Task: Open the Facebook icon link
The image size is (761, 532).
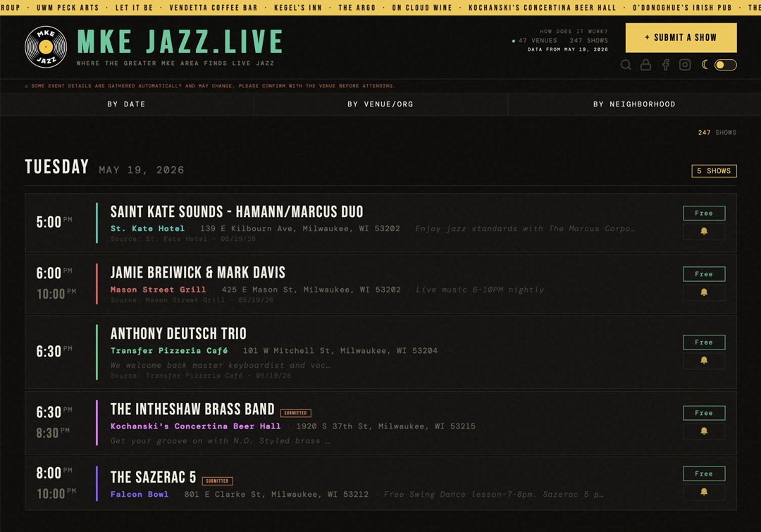Action: pyautogui.click(x=666, y=65)
